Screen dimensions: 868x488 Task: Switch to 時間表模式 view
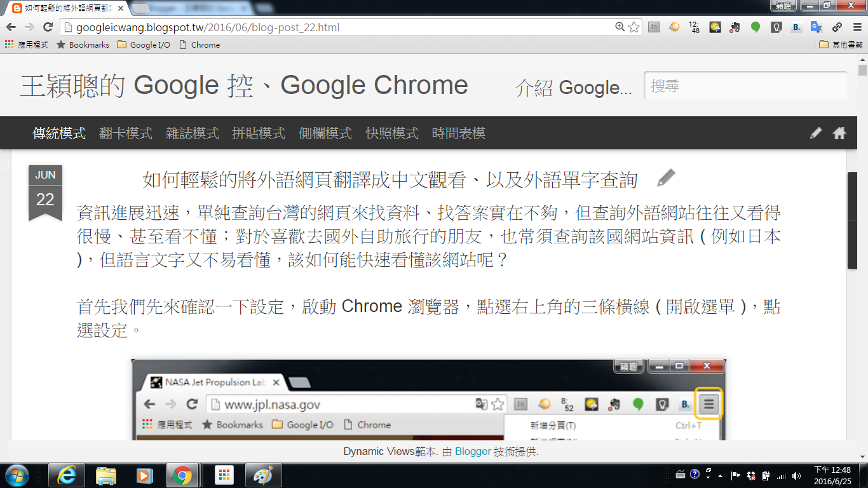pos(459,133)
